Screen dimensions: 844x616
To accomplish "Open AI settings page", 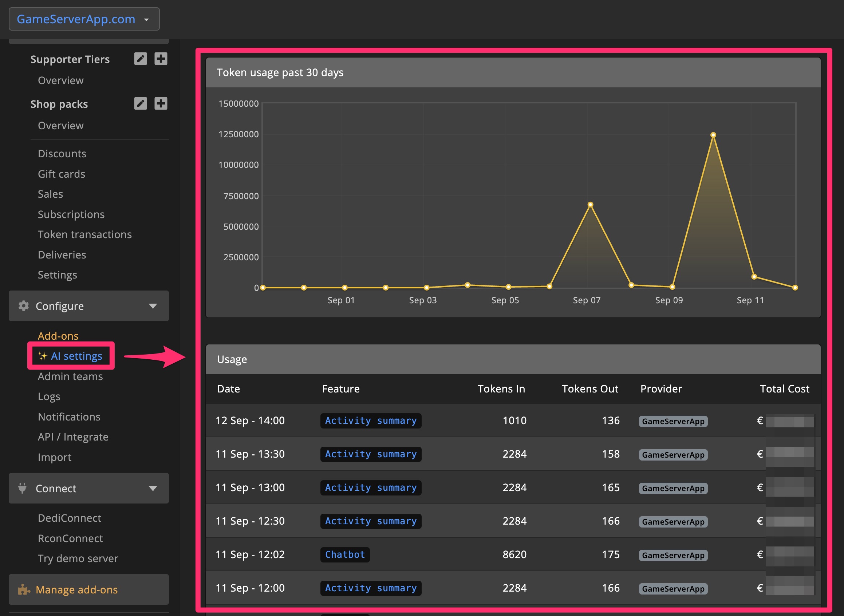I will coord(76,356).
